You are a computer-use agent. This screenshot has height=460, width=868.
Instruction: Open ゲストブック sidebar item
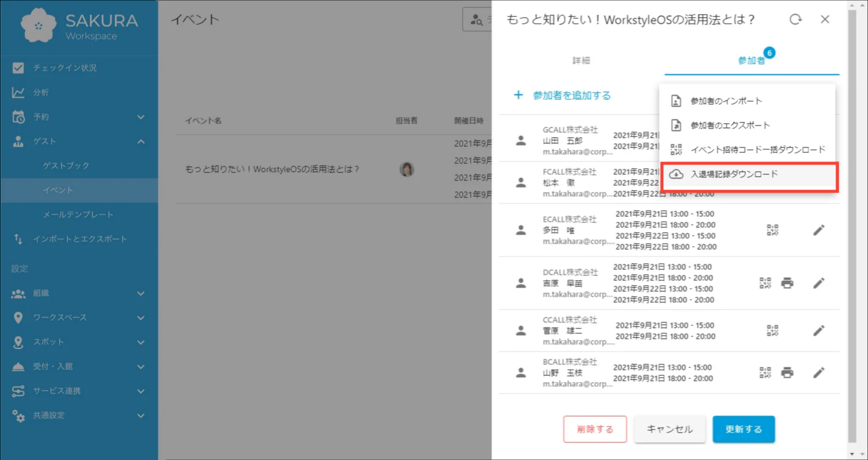(x=79, y=165)
